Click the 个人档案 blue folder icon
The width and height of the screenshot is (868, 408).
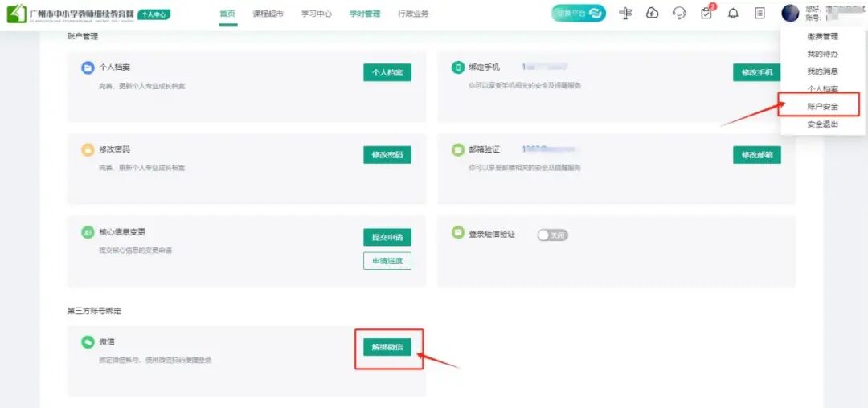(88, 67)
